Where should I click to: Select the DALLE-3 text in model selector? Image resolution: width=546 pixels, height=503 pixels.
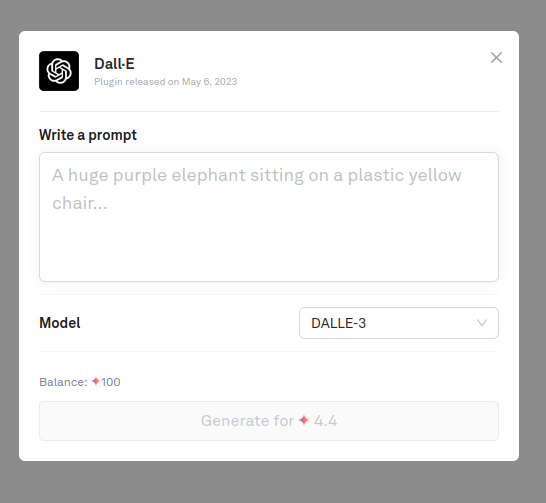click(338, 323)
